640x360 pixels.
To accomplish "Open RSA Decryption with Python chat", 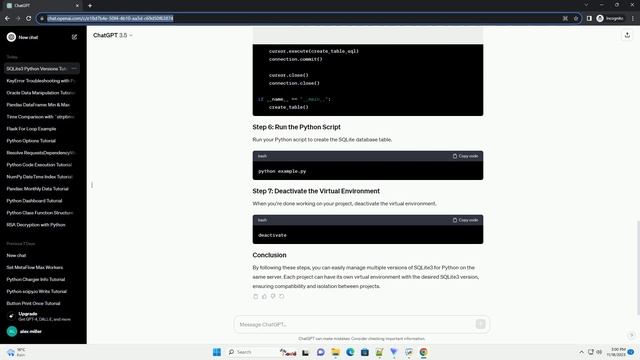I will (42, 225).
